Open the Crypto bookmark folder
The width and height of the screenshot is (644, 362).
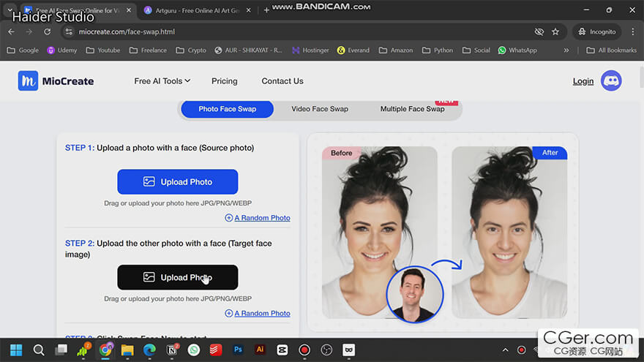point(191,50)
